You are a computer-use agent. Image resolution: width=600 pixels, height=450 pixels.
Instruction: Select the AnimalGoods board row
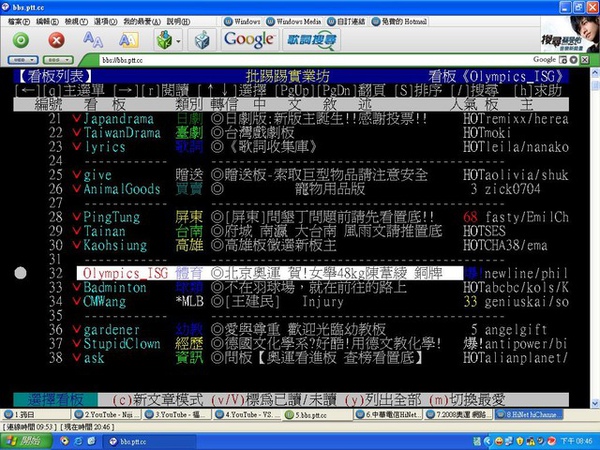coord(291,189)
